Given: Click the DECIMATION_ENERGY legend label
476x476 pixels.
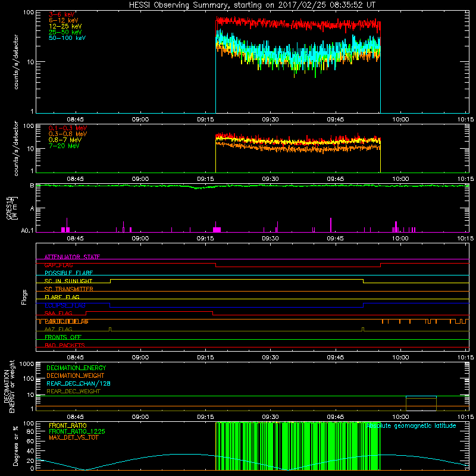Looking at the screenshot, I should click(x=76, y=368).
